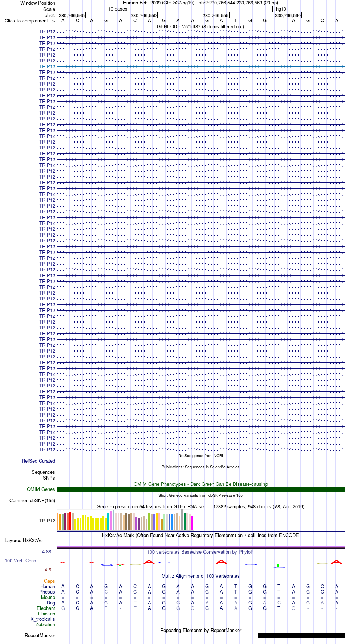Open the 100 Vert. Cons track label
The height and width of the screenshot is (644, 345).
(x=20, y=561)
